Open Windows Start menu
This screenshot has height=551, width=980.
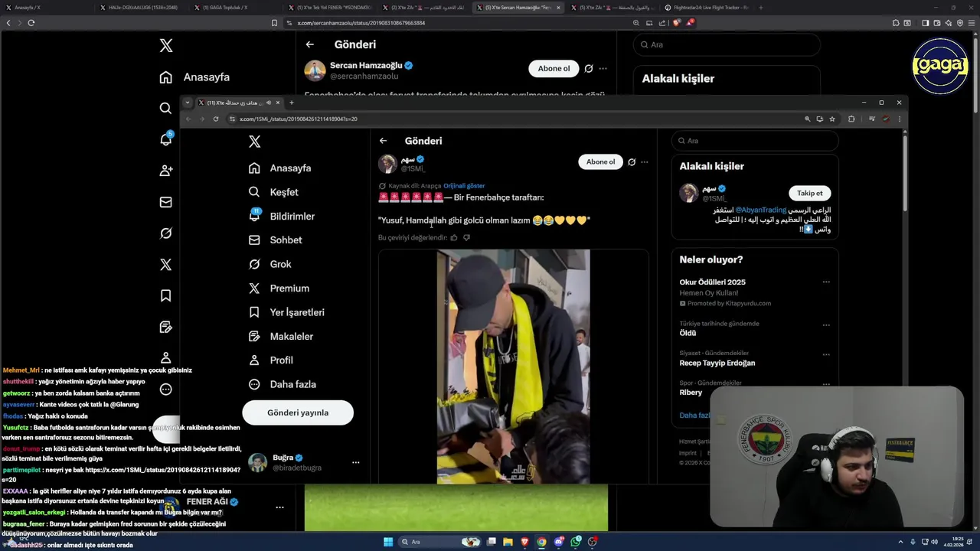pyautogui.click(x=388, y=542)
